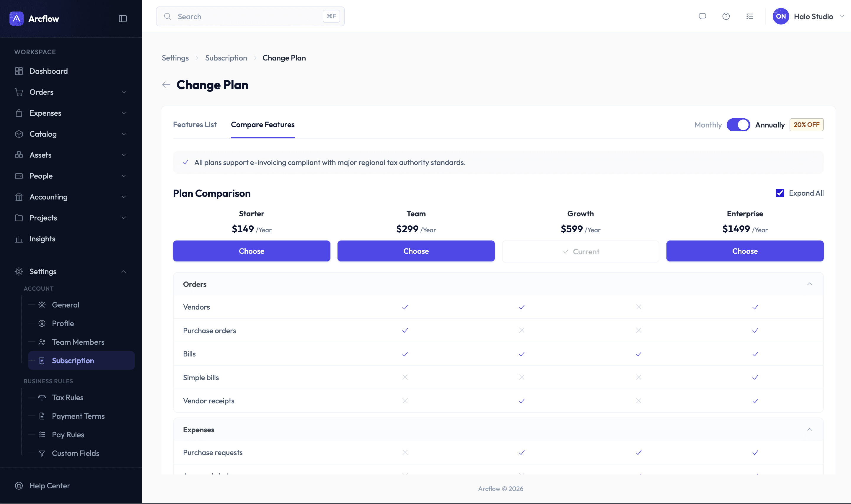Go to Settings breadcrumb link

click(175, 58)
